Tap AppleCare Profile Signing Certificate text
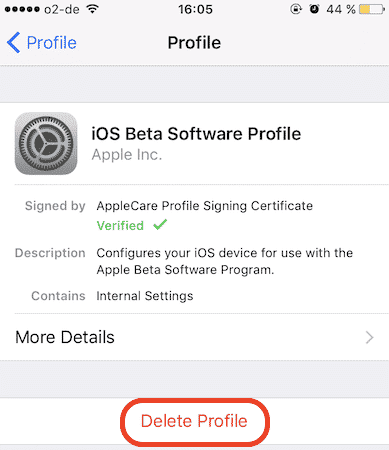This screenshot has height=450, width=389. 205,206
